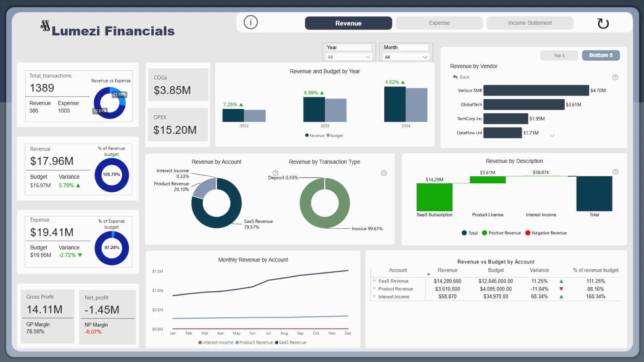Screen dimensions: 644x362
Task: Toggle vendor chart to Bottom 5
Action: click(x=600, y=55)
